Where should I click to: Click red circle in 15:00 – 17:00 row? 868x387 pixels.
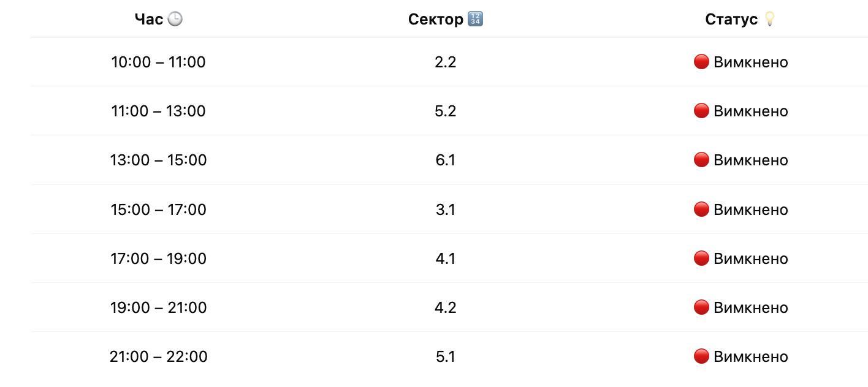[701, 209]
